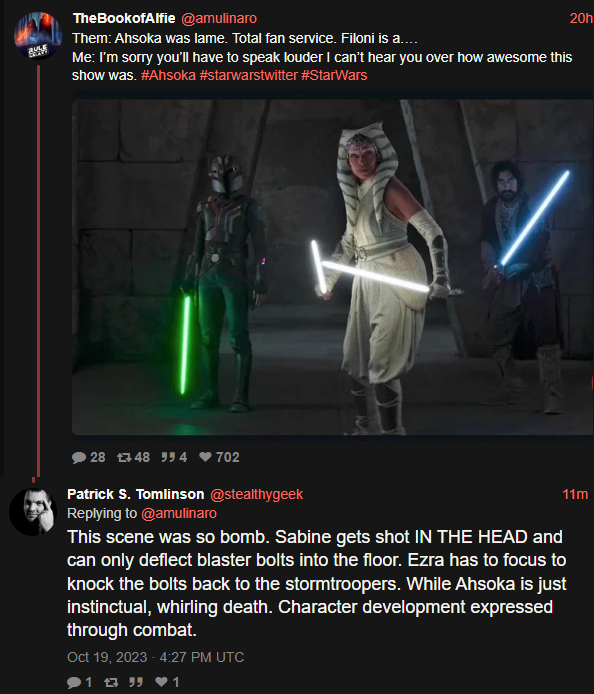594x694 pixels.
Task: Click the retweet icon under Patrick's reply
Action: pos(111,682)
